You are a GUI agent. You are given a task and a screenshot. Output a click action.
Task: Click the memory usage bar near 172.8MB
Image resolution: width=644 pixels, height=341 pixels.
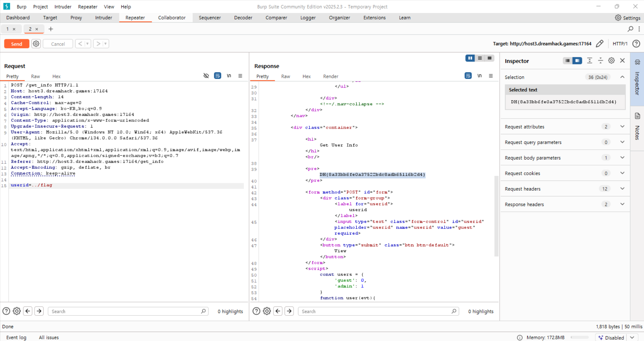point(580,337)
